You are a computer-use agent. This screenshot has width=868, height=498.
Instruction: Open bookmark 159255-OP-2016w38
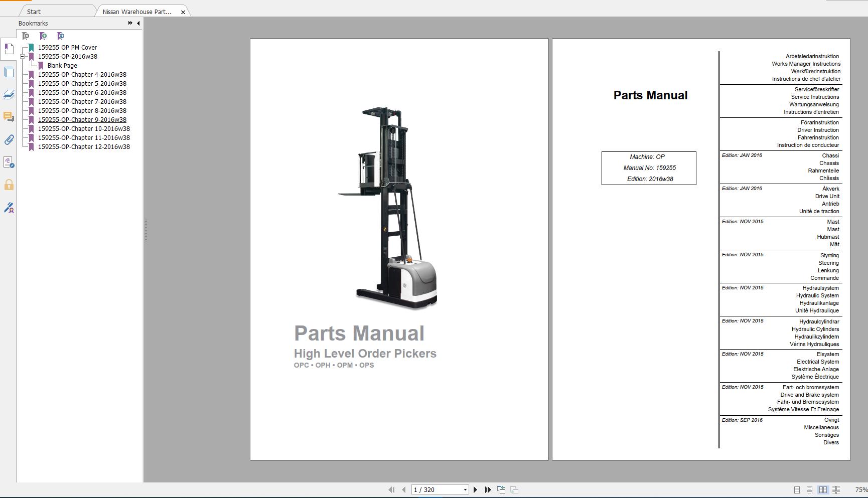point(68,57)
